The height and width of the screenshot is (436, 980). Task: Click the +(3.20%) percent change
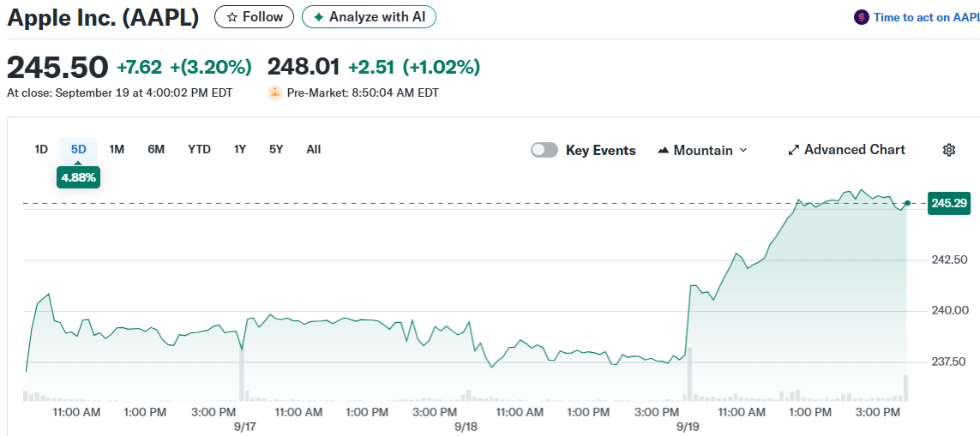(x=211, y=67)
